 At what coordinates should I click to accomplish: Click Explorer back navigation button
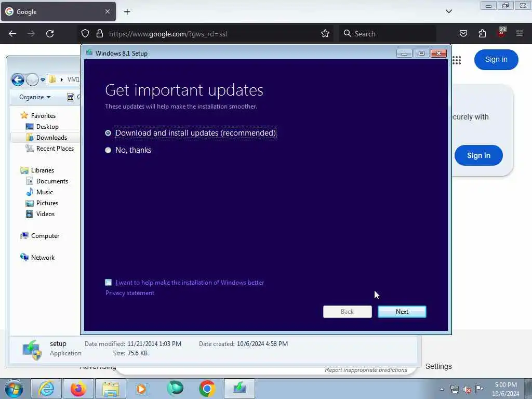[x=18, y=79]
